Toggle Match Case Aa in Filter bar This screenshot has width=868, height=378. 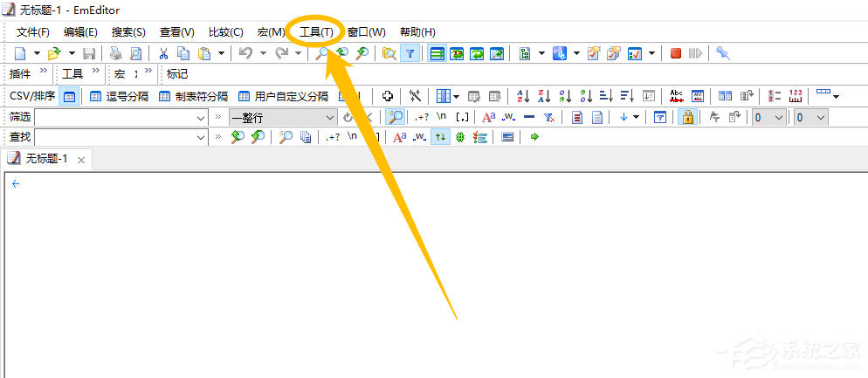click(x=489, y=117)
